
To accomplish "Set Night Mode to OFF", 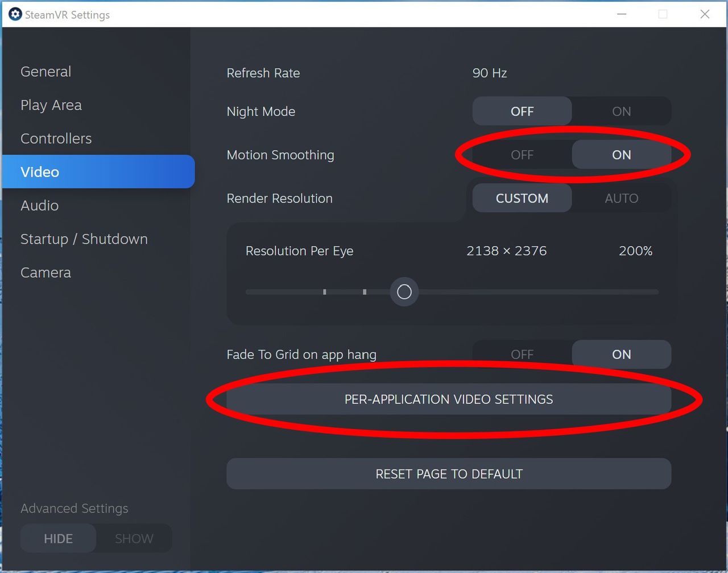I will (x=522, y=111).
